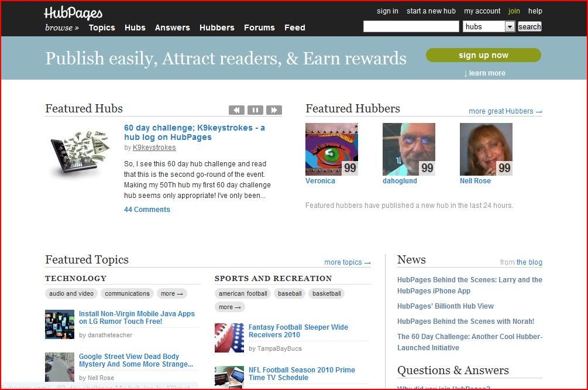Click Nell Rose's profile photo
The image size is (588, 390).
(x=486, y=149)
